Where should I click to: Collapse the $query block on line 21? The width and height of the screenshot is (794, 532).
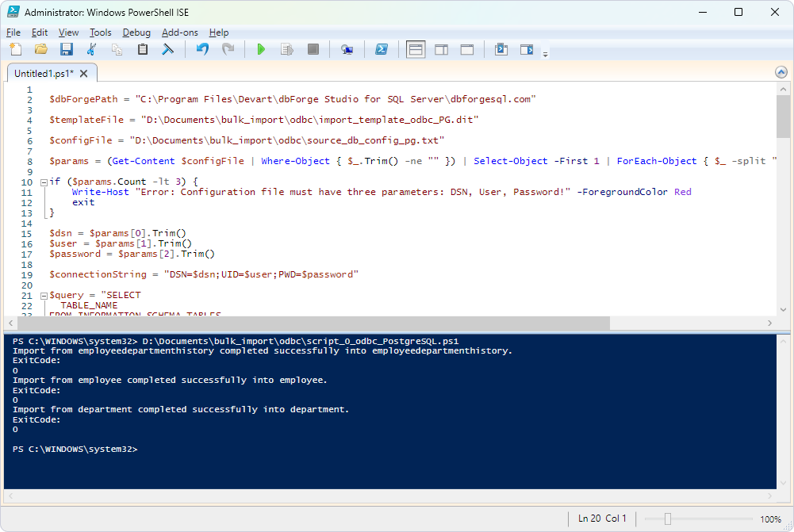[x=44, y=296]
